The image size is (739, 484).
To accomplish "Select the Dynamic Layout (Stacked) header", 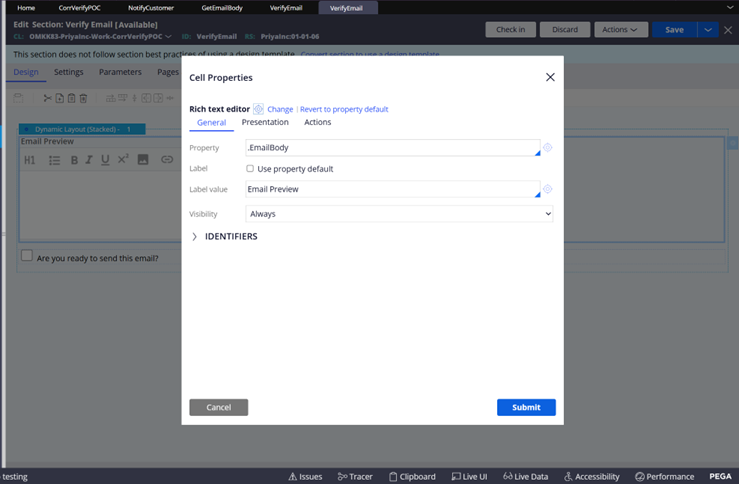I will point(82,129).
